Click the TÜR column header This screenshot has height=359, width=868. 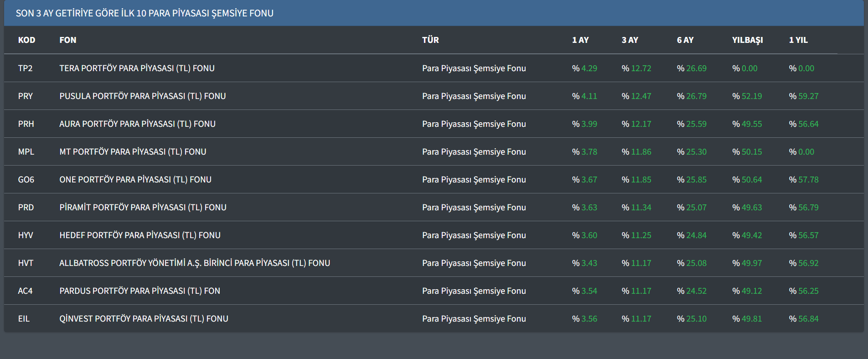pos(430,40)
